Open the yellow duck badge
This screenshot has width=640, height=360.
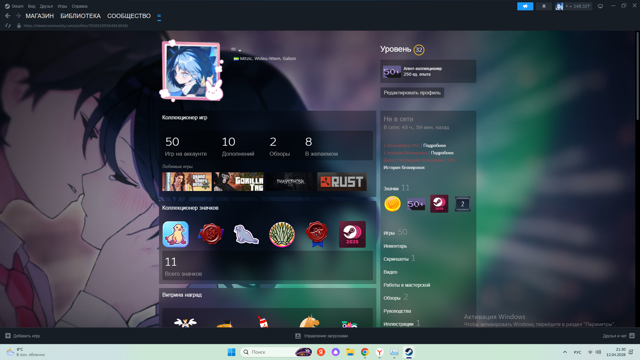click(x=176, y=234)
